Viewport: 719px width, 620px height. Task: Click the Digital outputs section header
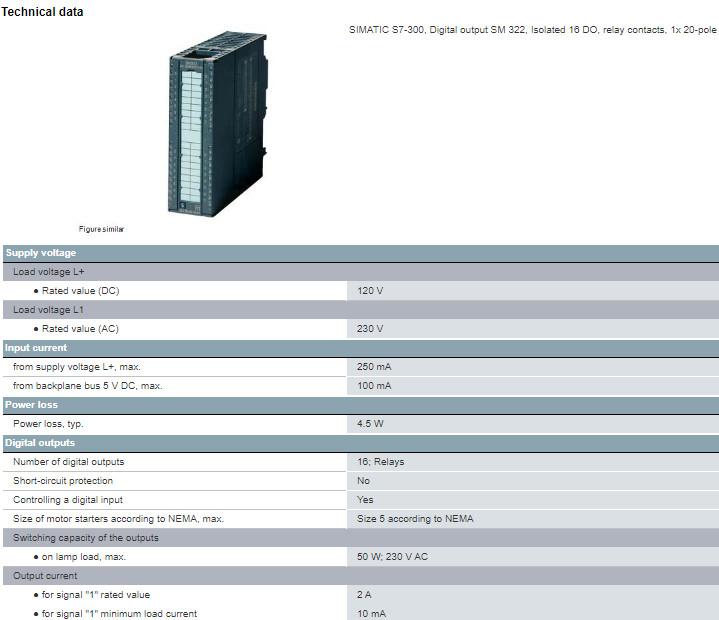[361, 443]
